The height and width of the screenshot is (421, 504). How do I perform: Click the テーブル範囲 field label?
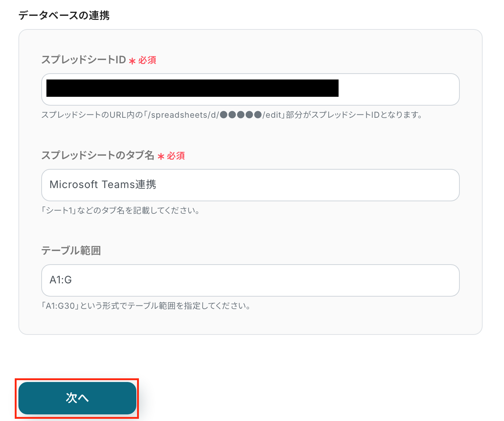[x=71, y=251]
